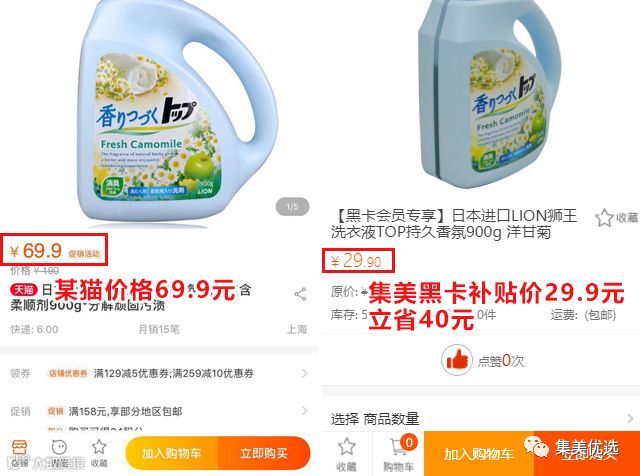Click the share icon beside Tmall product title
The height and width of the screenshot is (476, 640).
tap(300, 294)
